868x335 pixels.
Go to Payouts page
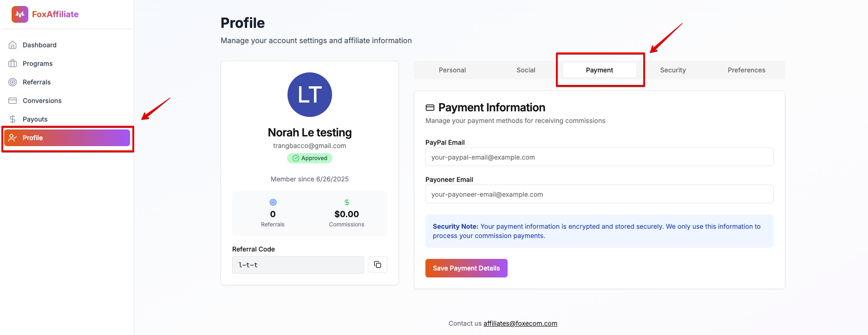coord(67,119)
